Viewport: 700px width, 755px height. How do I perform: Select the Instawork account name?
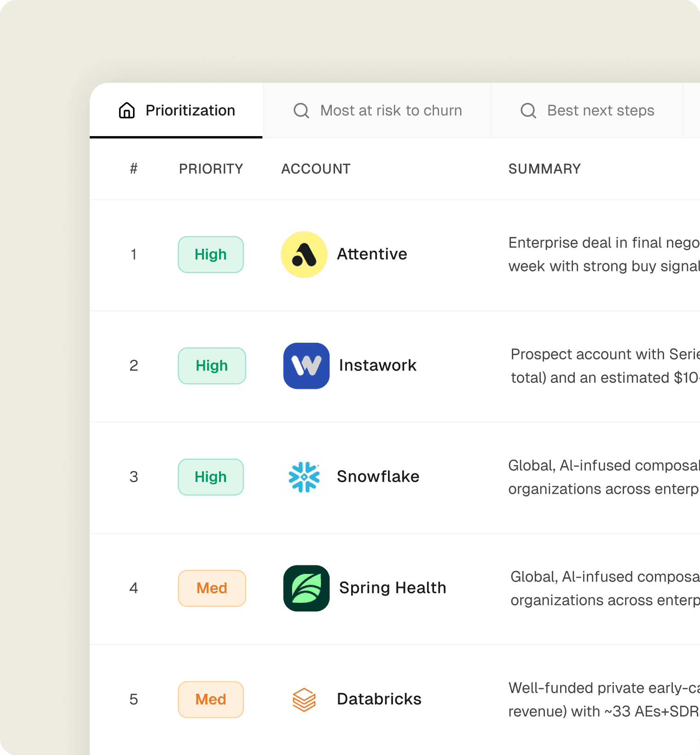tap(377, 365)
